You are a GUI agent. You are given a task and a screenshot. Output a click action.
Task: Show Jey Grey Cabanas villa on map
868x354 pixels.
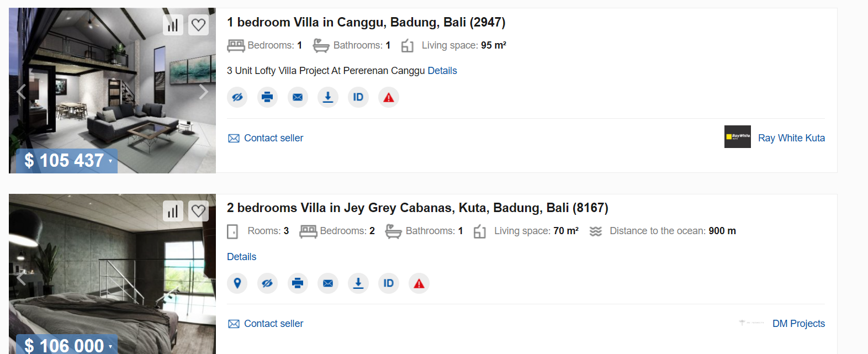click(237, 283)
